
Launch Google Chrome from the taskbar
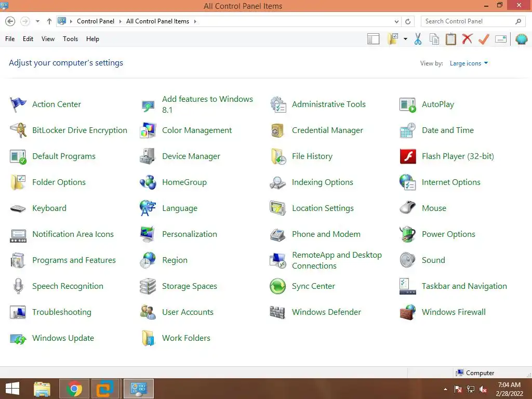click(x=74, y=389)
